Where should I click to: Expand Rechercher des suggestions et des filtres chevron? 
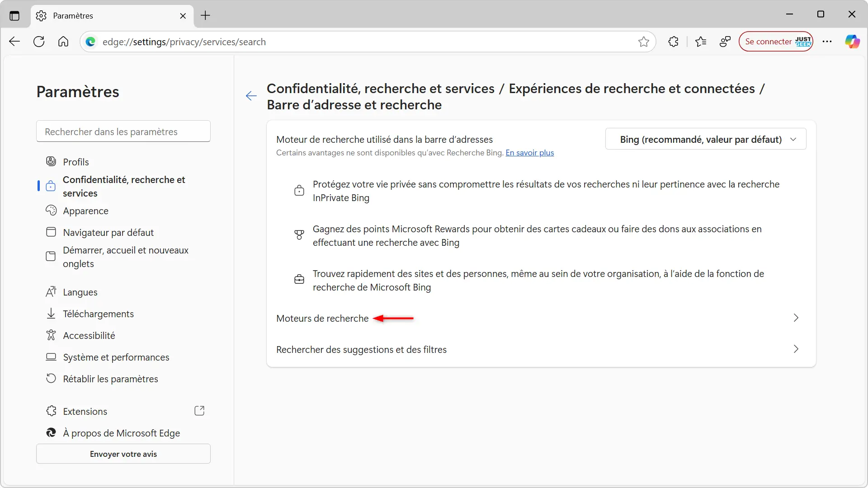[x=796, y=349]
